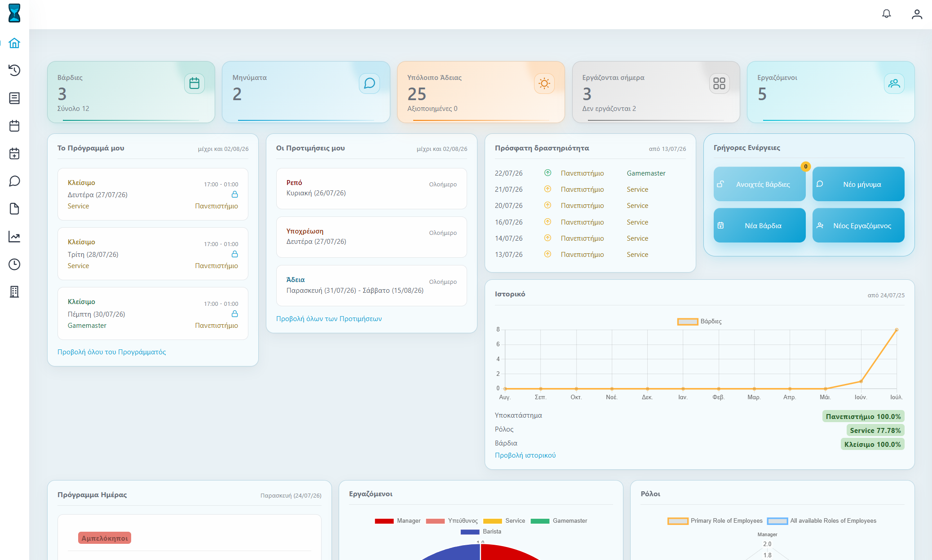
Task: Click the Gamemaster role in the 22/07/26 activity row
Action: (x=646, y=173)
